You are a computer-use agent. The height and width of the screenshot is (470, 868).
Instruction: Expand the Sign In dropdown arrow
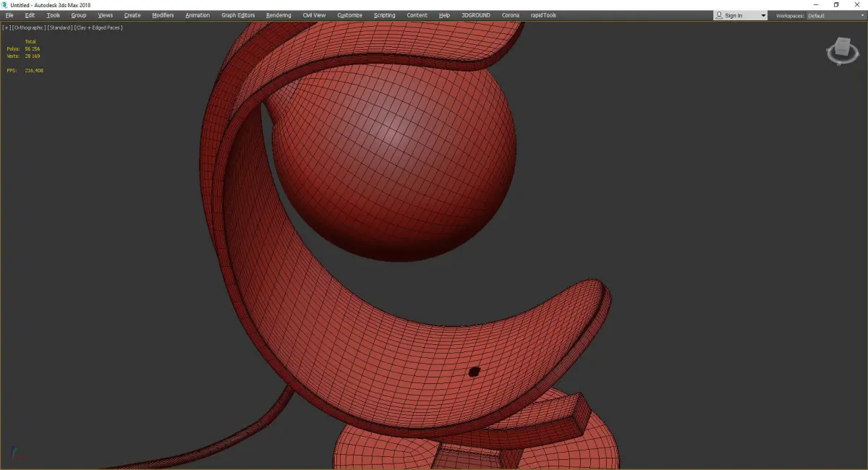coord(763,15)
